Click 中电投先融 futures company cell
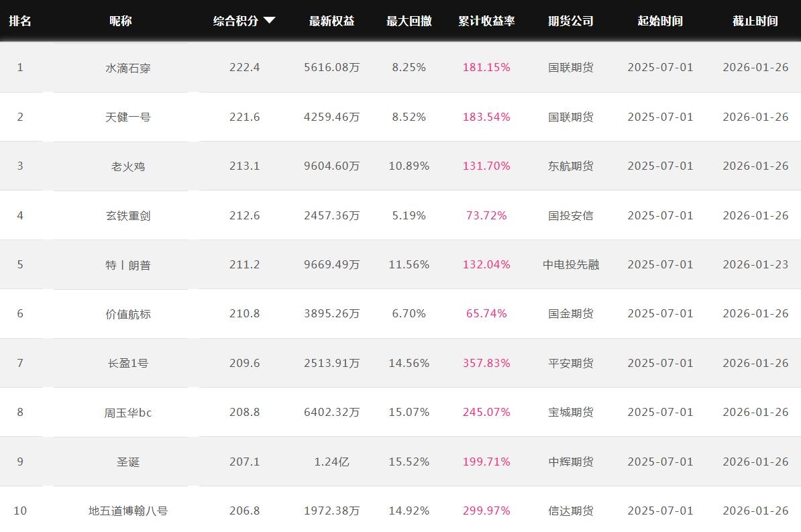This screenshot has width=801, height=532. pyautogui.click(x=570, y=264)
